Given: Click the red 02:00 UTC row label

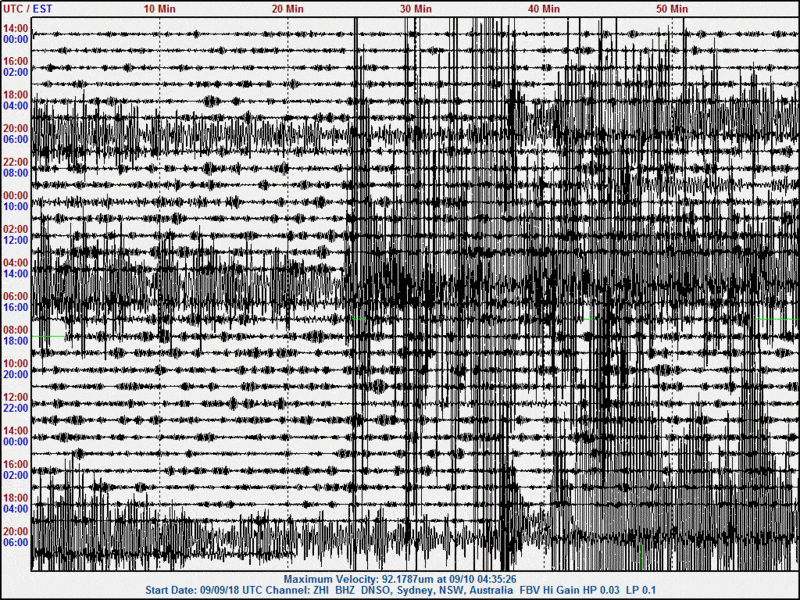Looking at the screenshot, I should click(x=15, y=229).
